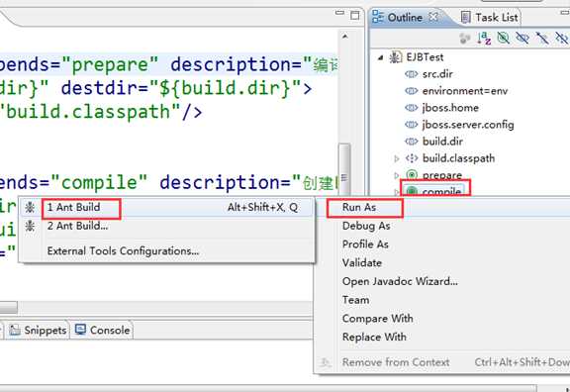Expand the prepare target

[x=397, y=175]
